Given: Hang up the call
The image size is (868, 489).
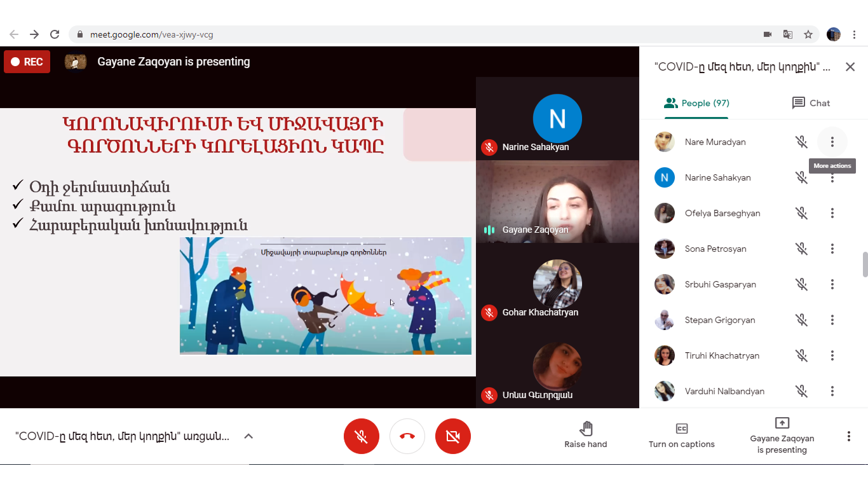Looking at the screenshot, I should (x=407, y=436).
